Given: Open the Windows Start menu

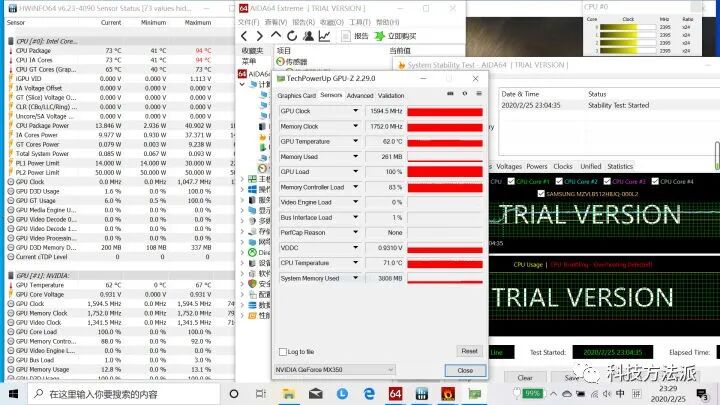Looking at the screenshot, I should [x=13, y=394].
